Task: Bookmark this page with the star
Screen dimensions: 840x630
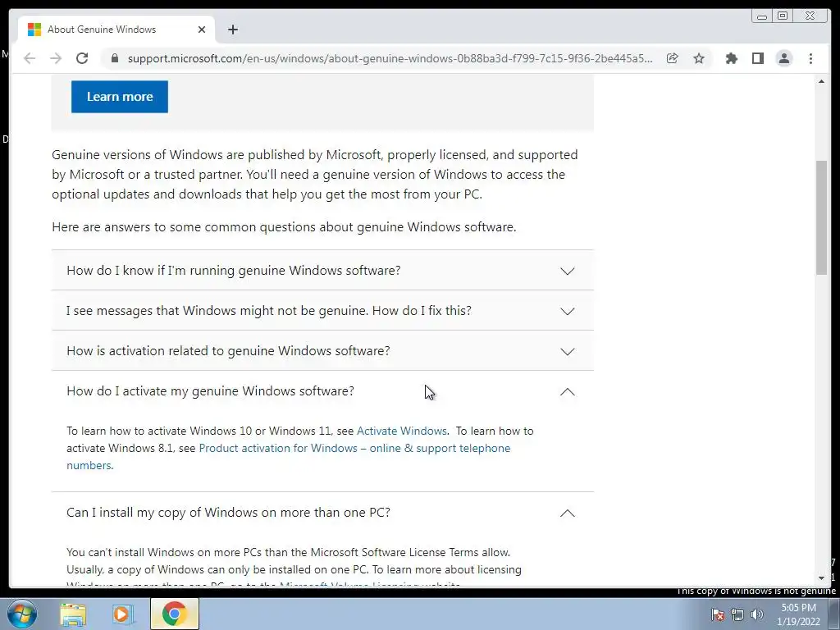Action: coord(699,58)
